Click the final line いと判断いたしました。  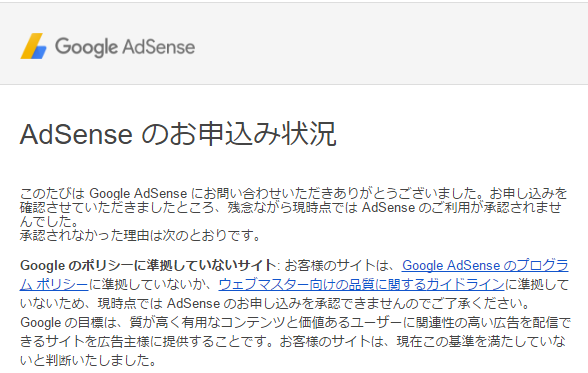[x=88, y=360]
